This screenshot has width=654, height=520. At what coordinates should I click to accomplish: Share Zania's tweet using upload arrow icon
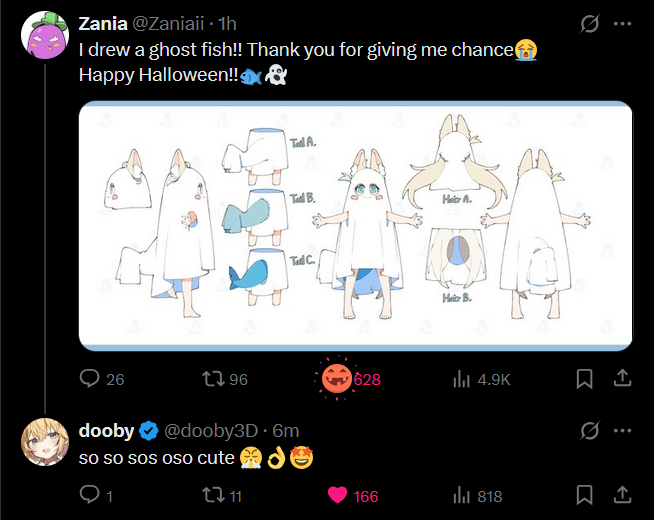tap(622, 378)
